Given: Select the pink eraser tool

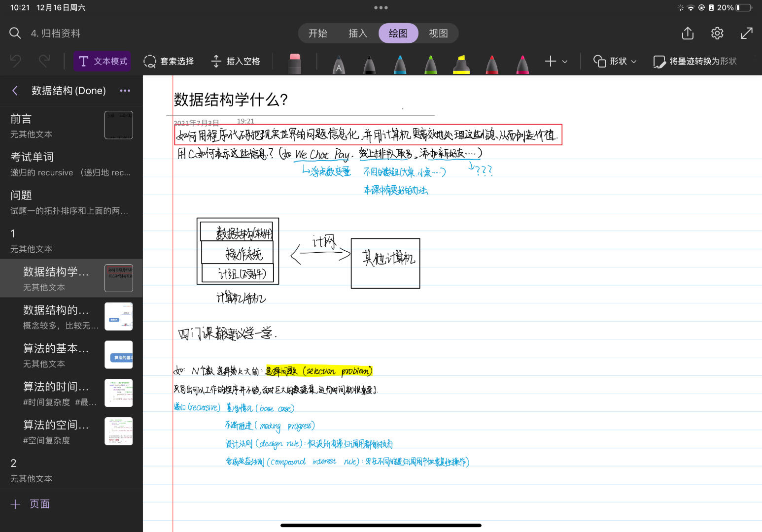Looking at the screenshot, I should click(295, 63).
